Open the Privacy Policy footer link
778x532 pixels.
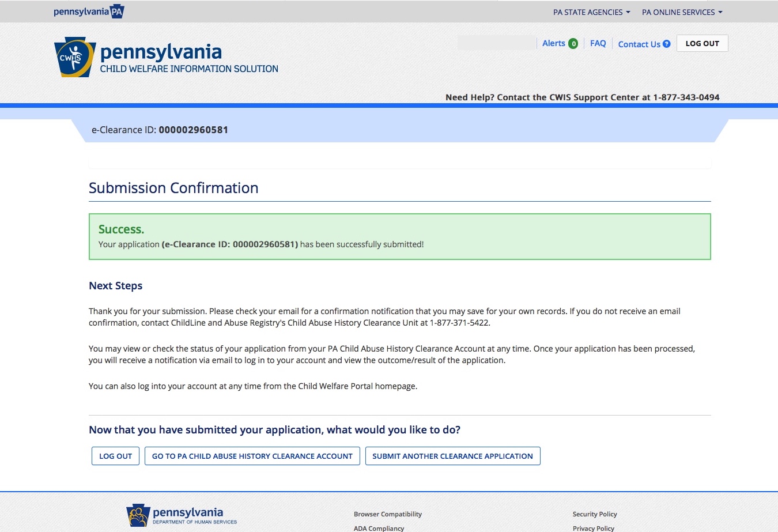click(x=594, y=528)
